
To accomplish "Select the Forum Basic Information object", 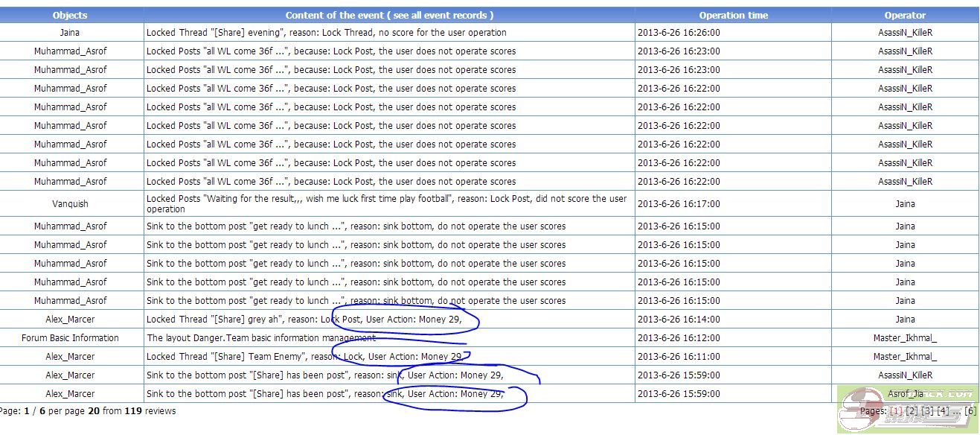I will 70,338.
